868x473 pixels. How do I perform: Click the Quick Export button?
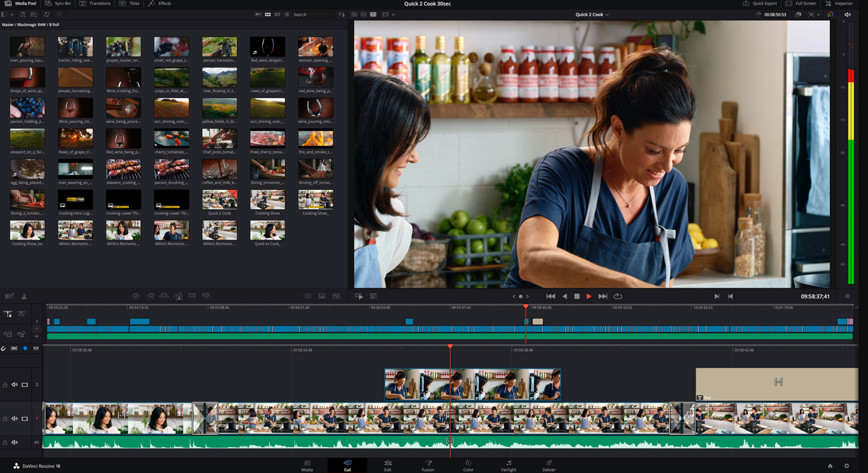click(x=759, y=3)
